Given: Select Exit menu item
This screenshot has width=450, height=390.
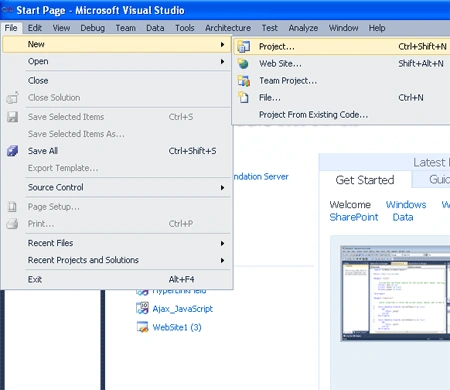Looking at the screenshot, I should 117,279.
